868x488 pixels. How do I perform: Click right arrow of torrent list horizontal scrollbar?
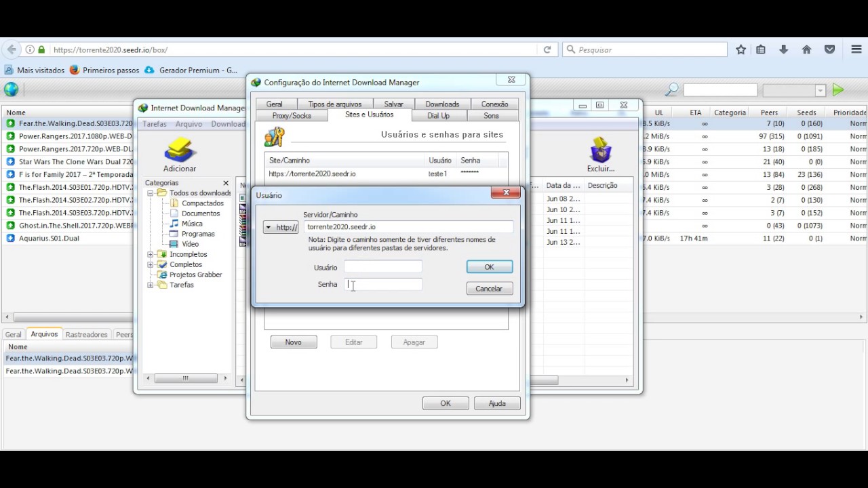[861, 317]
